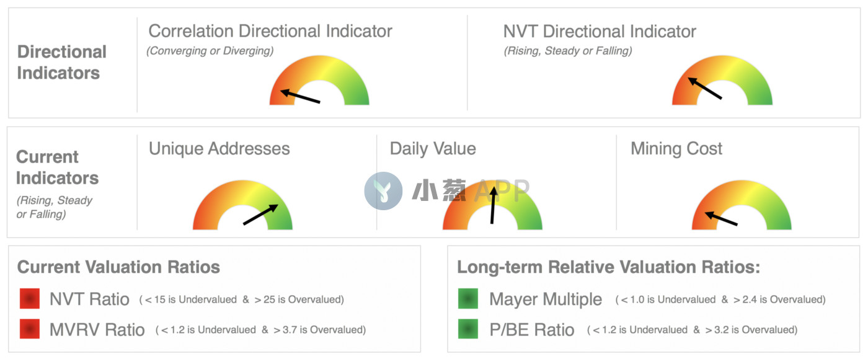868x359 pixels.
Task: Click the Directional Indicators section label
Action: [61, 62]
